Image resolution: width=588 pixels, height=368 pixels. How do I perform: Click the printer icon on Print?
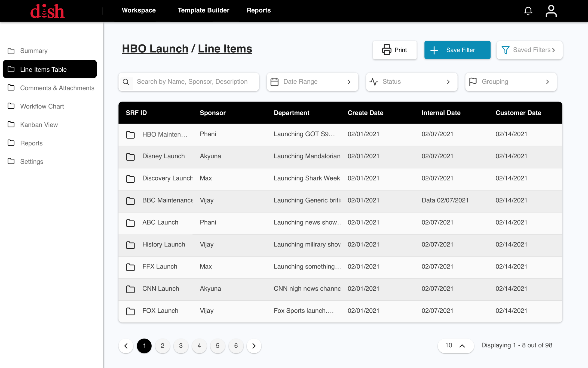pos(386,50)
